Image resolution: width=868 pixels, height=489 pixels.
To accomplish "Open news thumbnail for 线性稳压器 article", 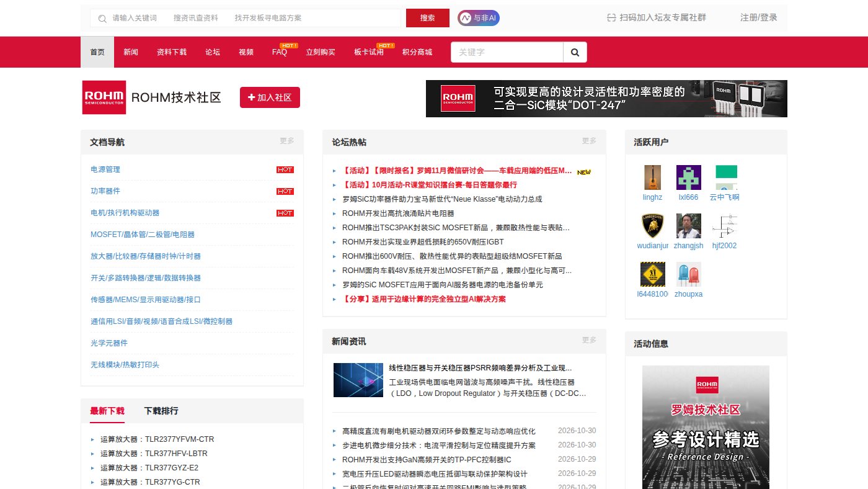I will coord(358,380).
